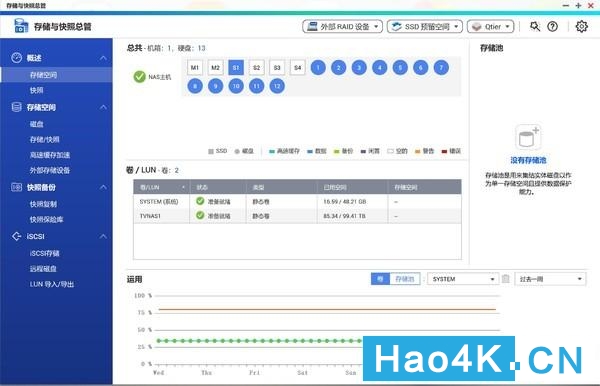
Task: Select the S4 SSD slot
Action: pos(298,68)
